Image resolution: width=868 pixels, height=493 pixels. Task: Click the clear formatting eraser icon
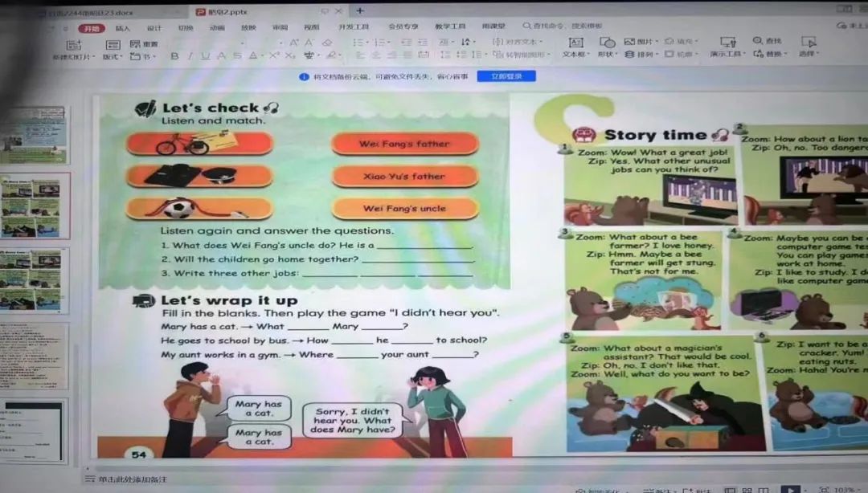[x=327, y=43]
